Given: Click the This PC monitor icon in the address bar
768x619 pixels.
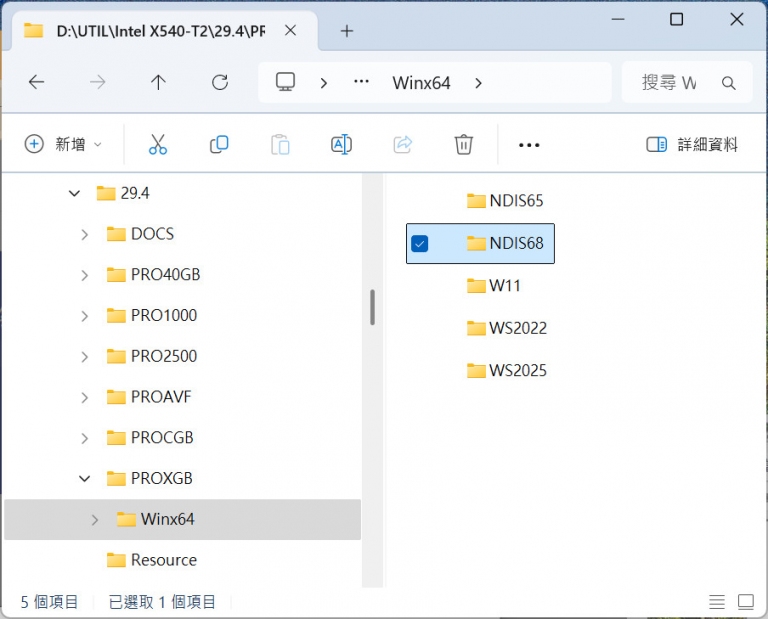Looking at the screenshot, I should pos(286,82).
